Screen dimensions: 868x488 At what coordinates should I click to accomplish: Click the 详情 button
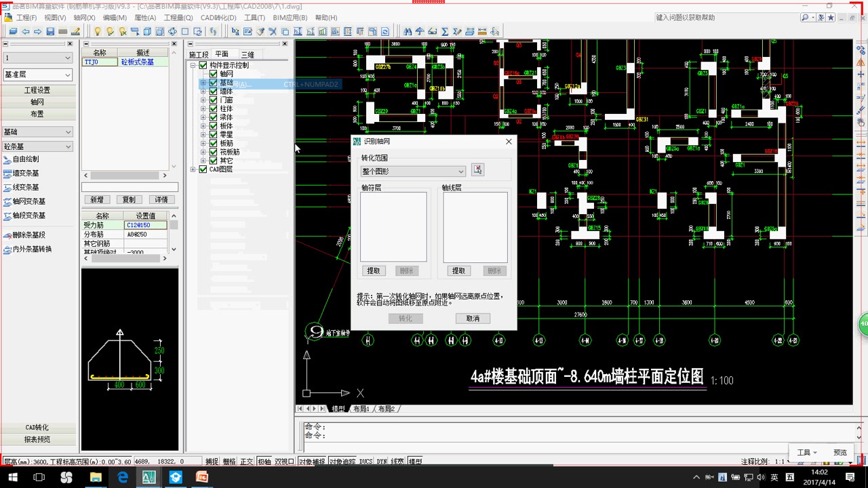(161, 199)
